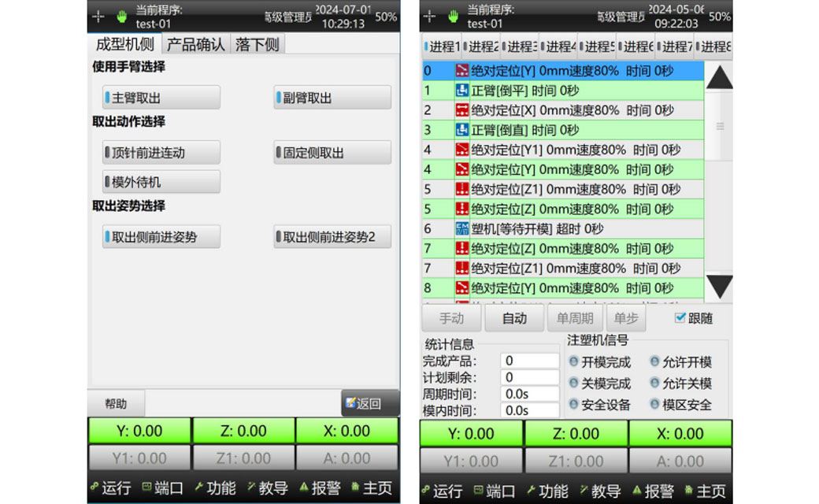The height and width of the screenshot is (504, 819).
Task: Click the 正臂[倒平] step icon in row 1
Action: point(462,91)
